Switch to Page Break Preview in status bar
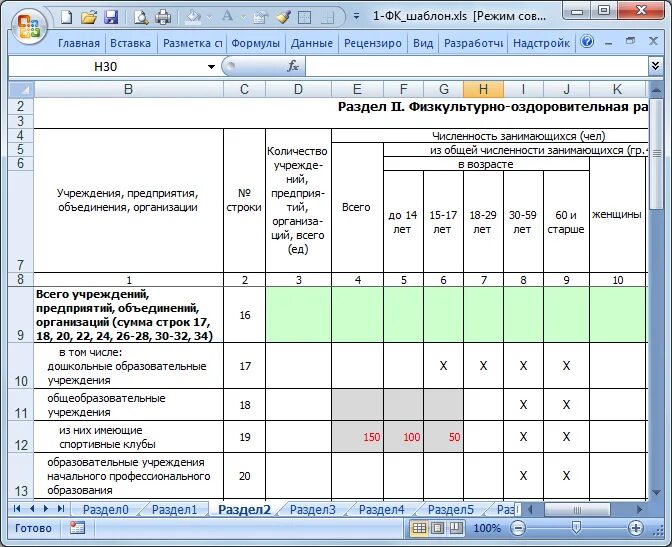This screenshot has width=672, height=547. tap(456, 528)
